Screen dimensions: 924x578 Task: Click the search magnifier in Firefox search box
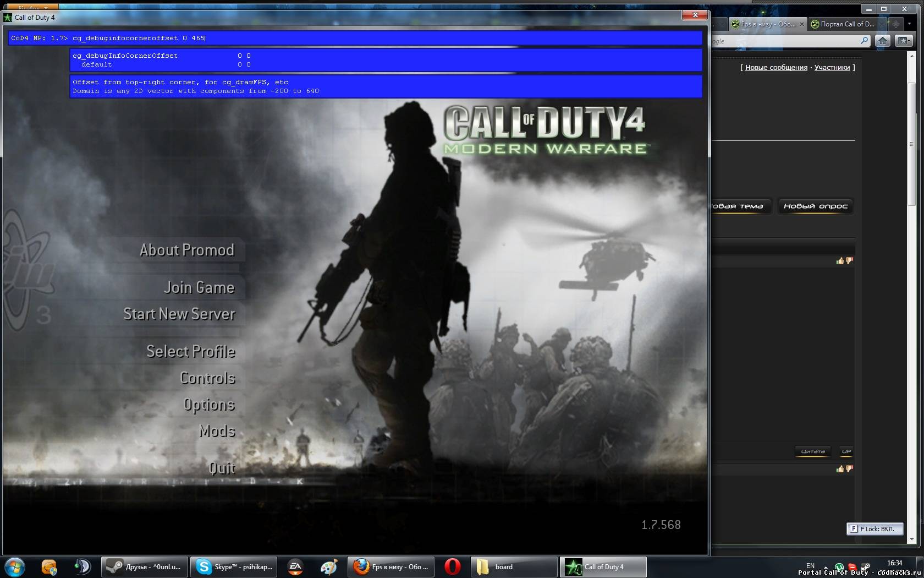(x=864, y=41)
